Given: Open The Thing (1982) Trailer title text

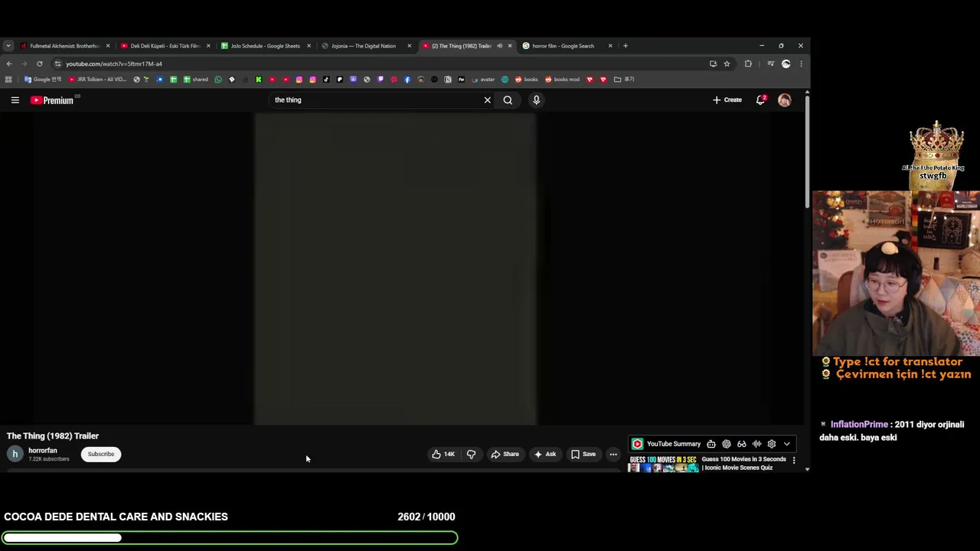Looking at the screenshot, I should pos(53,436).
